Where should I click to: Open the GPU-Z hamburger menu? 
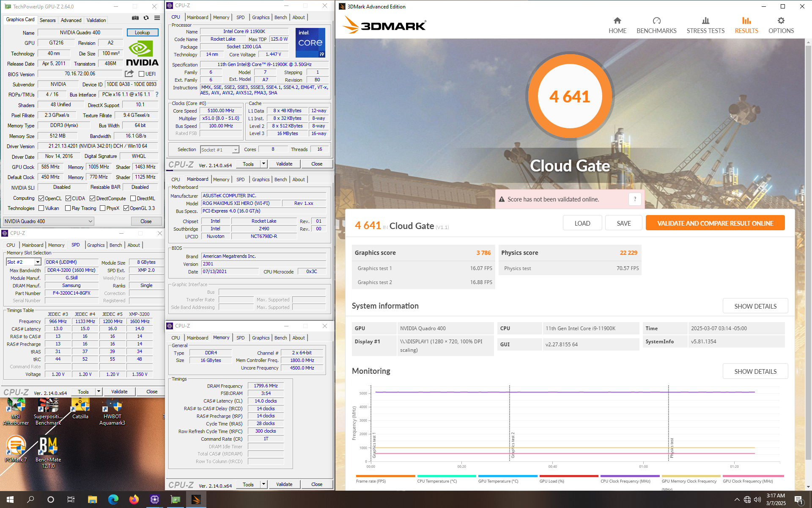click(157, 18)
